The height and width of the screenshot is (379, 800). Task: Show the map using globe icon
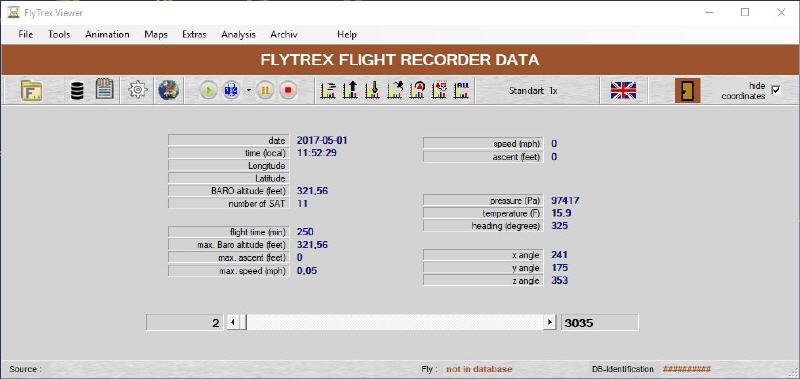click(x=168, y=90)
